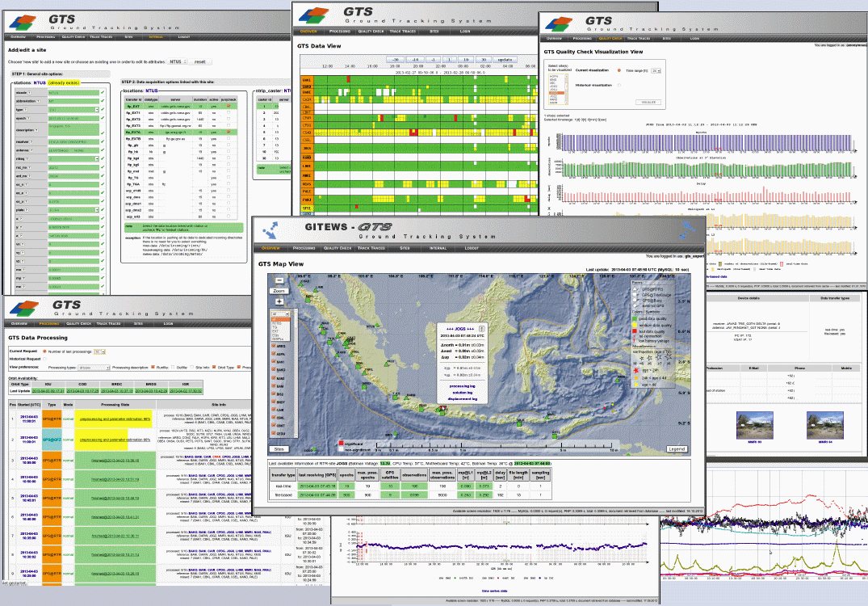Open the Time range dropdown in Quality Check

[x=656, y=71]
